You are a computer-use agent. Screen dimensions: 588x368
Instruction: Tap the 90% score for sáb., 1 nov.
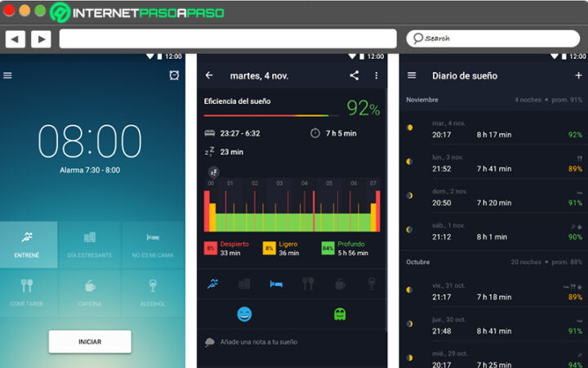point(575,237)
